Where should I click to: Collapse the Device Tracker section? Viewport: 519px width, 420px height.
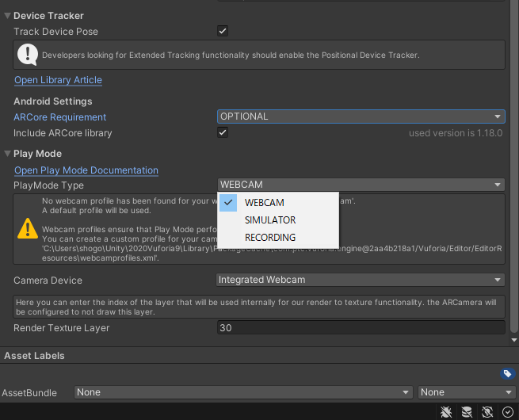click(x=8, y=16)
